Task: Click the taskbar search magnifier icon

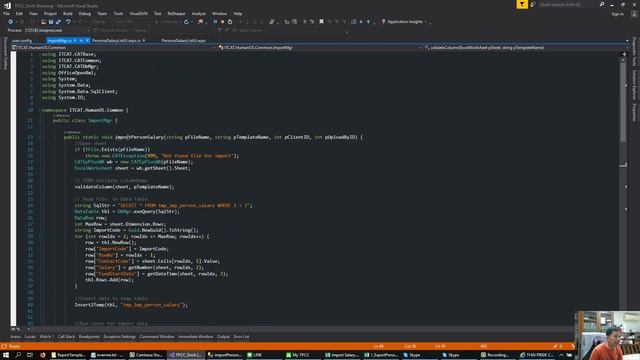Action: point(18,355)
